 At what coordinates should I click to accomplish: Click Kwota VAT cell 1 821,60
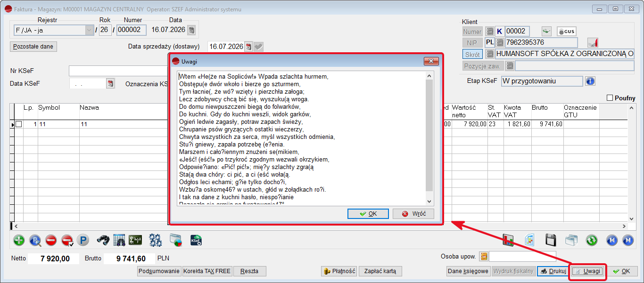(517, 124)
